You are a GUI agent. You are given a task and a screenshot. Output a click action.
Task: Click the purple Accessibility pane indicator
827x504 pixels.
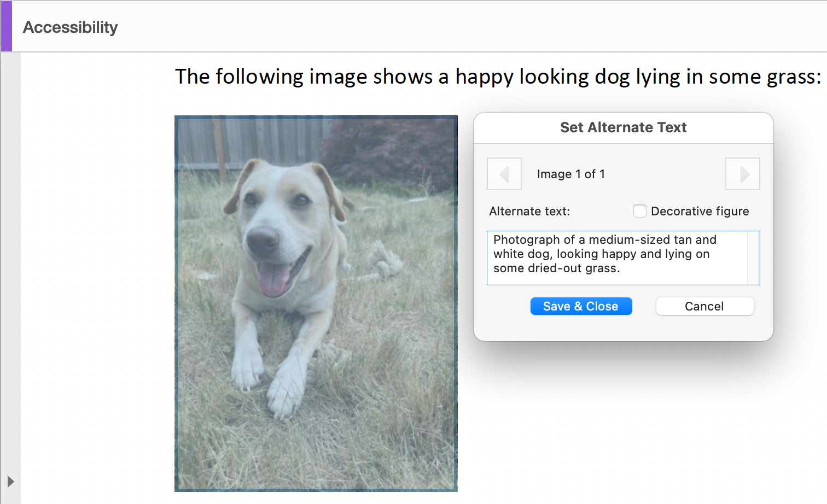click(5, 26)
